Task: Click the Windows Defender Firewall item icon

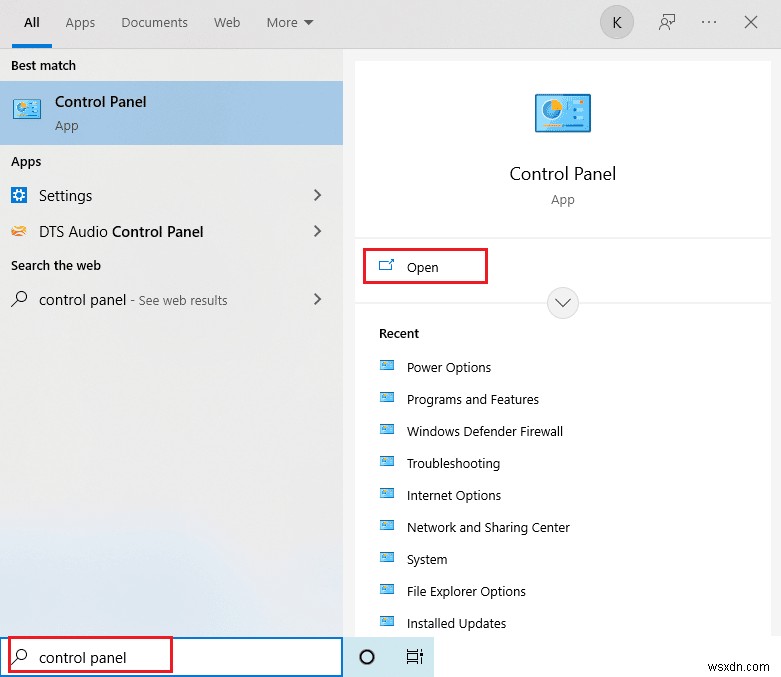Action: point(387,429)
